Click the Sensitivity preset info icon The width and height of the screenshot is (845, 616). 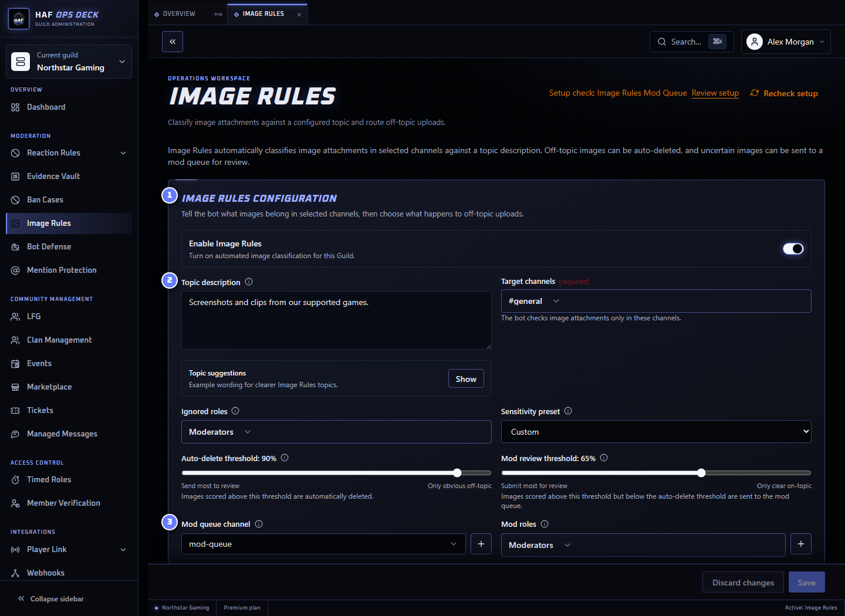tap(568, 411)
